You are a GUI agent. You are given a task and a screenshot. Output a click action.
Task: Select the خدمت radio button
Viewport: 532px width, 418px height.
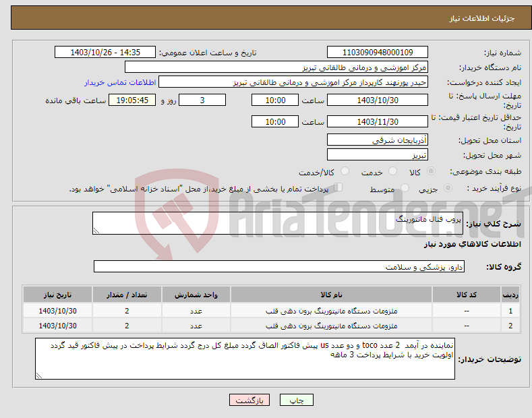point(392,171)
